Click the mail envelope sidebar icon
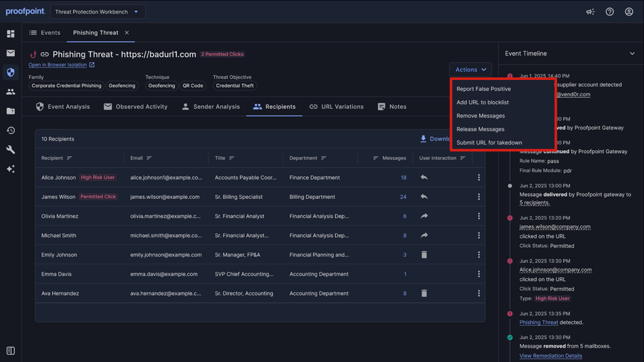Viewport: 644px width, 362px height. point(11,53)
